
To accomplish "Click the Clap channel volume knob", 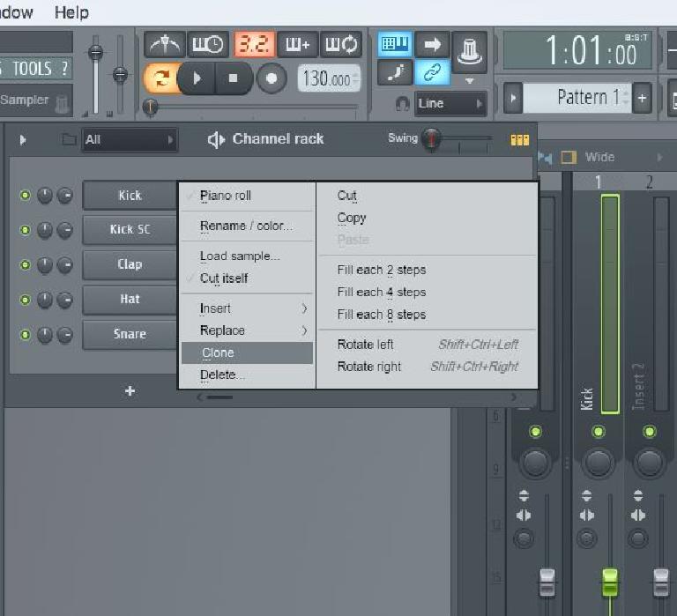I will (64, 265).
